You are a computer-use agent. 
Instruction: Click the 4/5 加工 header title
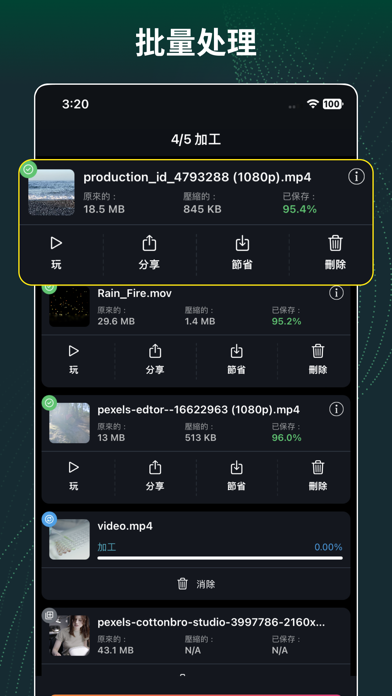click(x=196, y=139)
